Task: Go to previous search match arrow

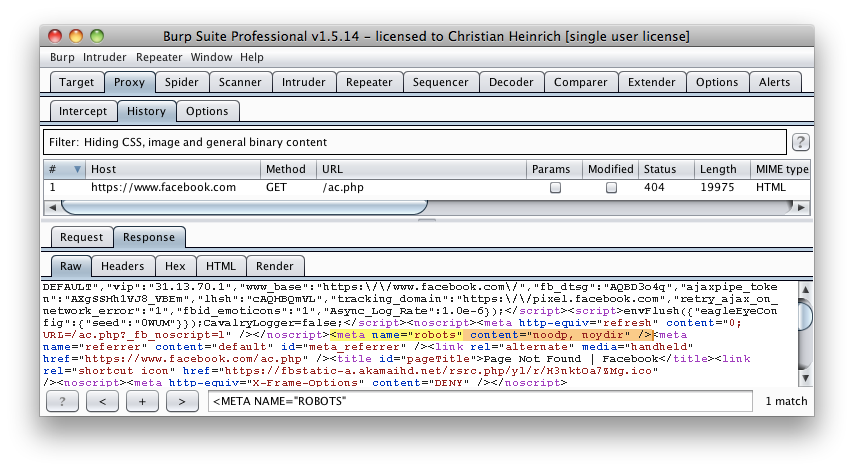Action: [102, 401]
